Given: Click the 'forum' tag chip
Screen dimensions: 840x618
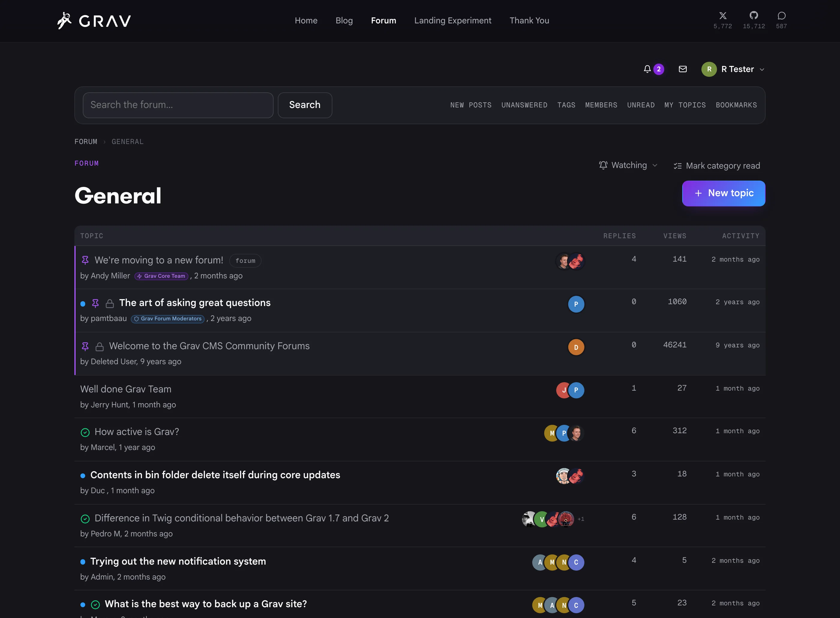Looking at the screenshot, I should tap(245, 261).
